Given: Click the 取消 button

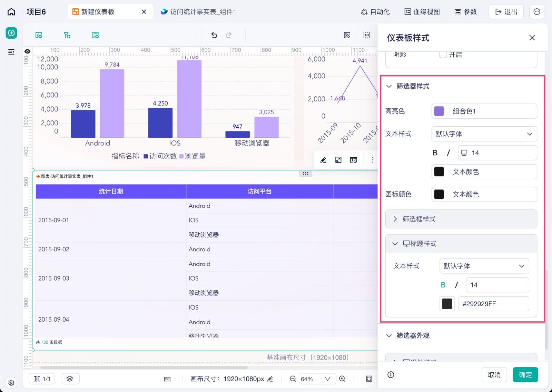Looking at the screenshot, I should 494,375.
